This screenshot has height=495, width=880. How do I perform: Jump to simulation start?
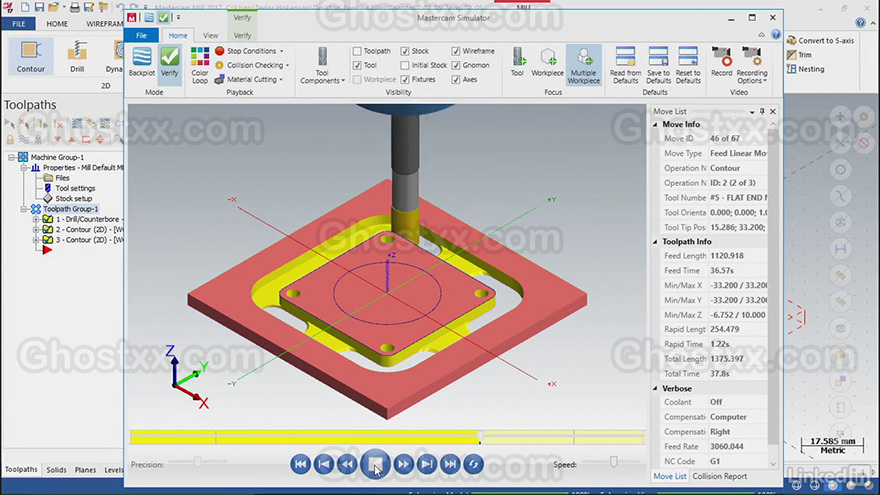click(300, 464)
